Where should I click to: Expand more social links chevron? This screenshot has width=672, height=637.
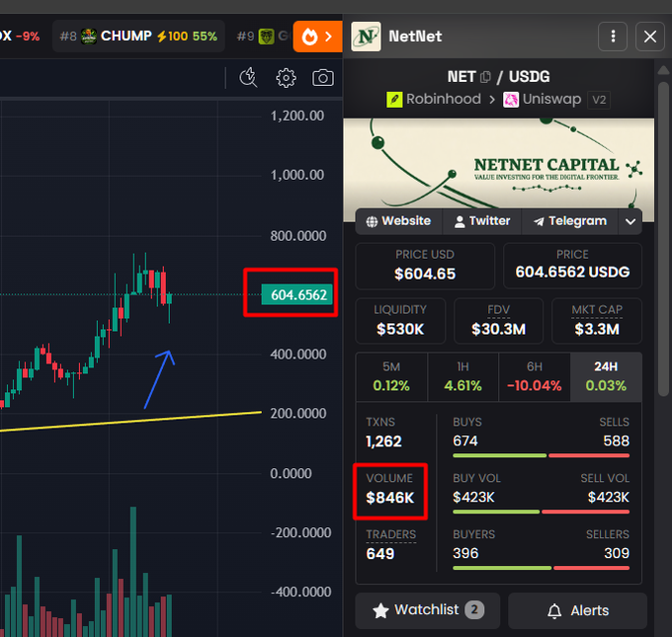click(630, 221)
